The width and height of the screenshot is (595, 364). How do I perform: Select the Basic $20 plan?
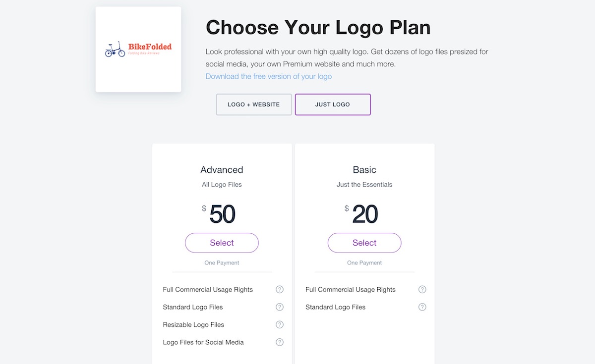tap(364, 243)
